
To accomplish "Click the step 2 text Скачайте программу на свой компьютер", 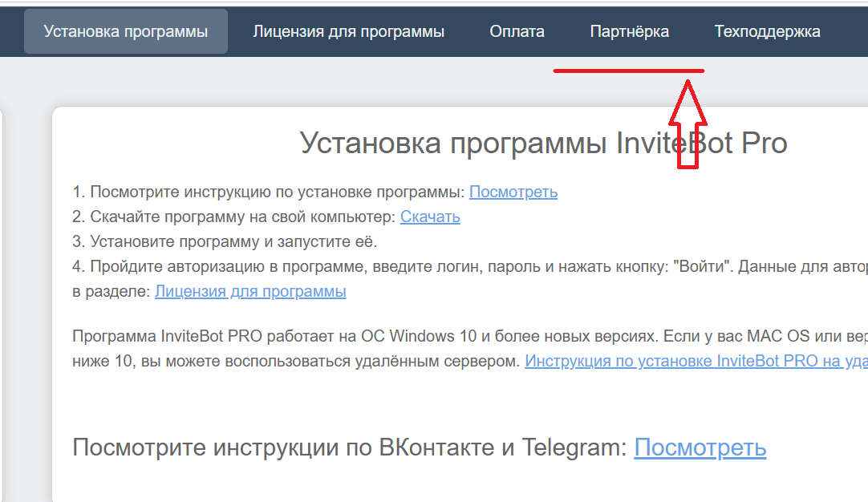I will click(x=234, y=217).
